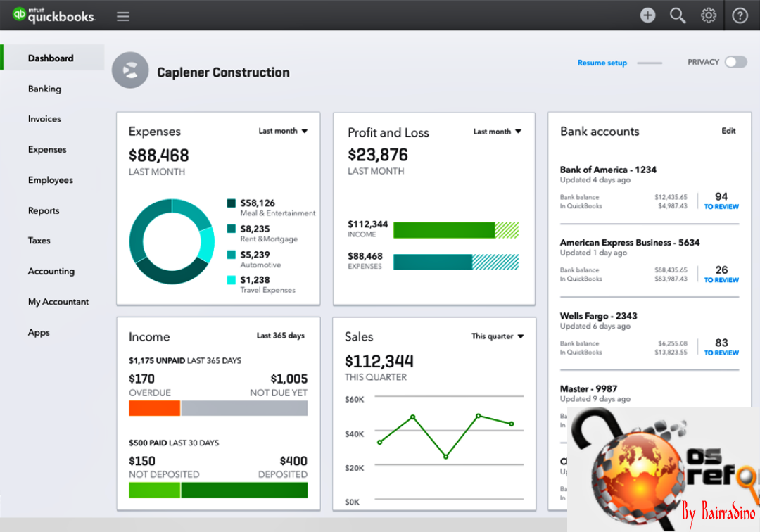The height and width of the screenshot is (532, 760).
Task: Toggle the Privacy switch
Action: click(736, 62)
